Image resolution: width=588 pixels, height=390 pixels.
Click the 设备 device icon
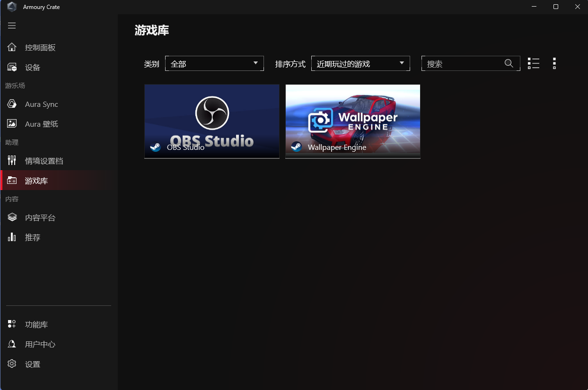(x=12, y=67)
